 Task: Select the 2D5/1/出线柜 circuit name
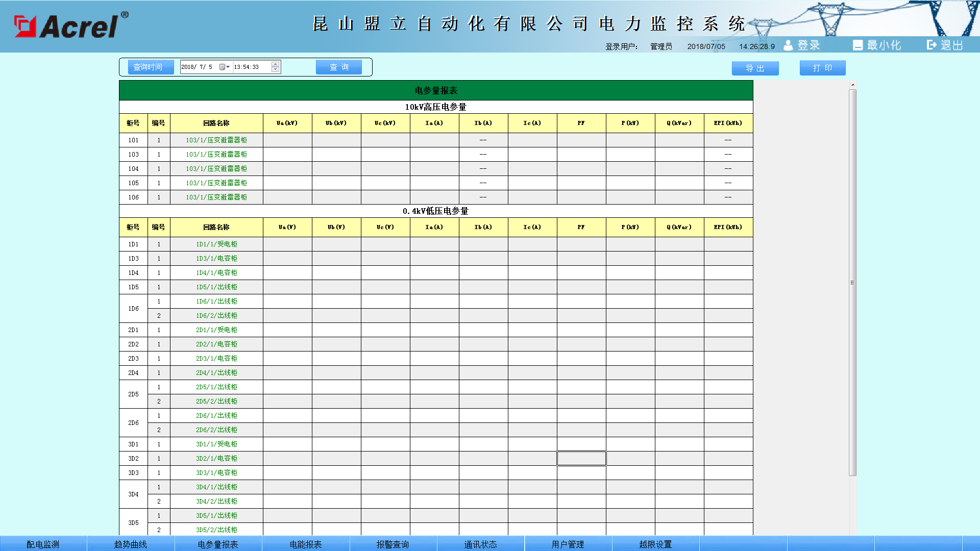point(216,387)
